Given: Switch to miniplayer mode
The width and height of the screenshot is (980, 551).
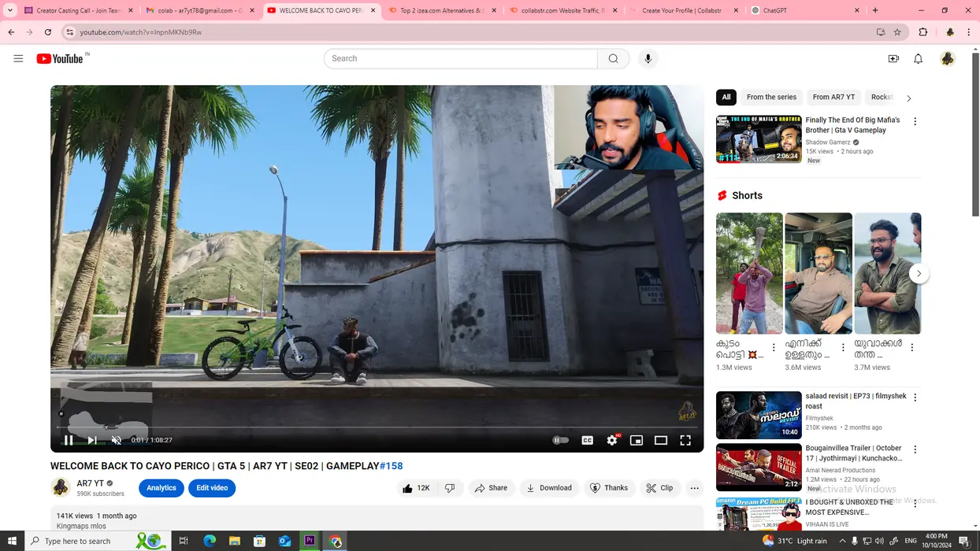Looking at the screenshot, I should pos(637,440).
